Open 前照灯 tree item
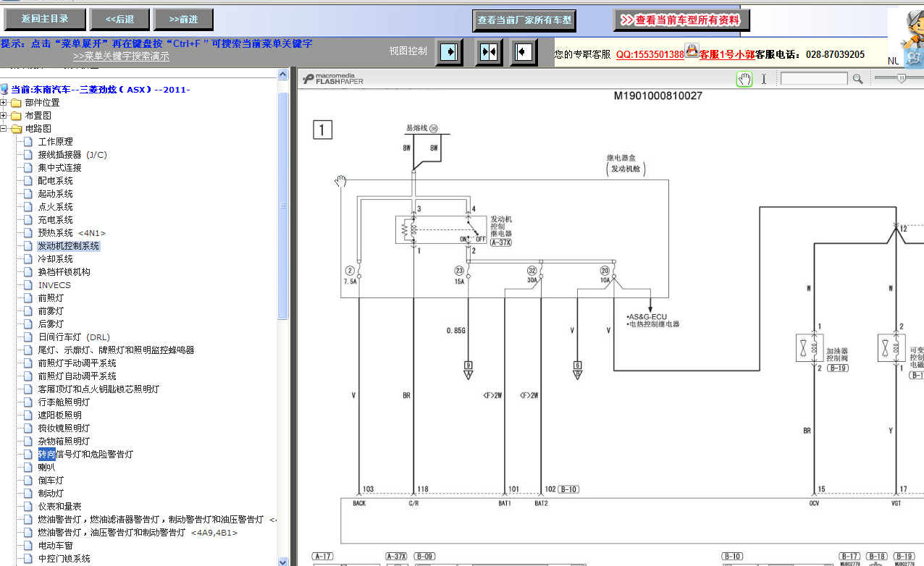 click(x=51, y=298)
